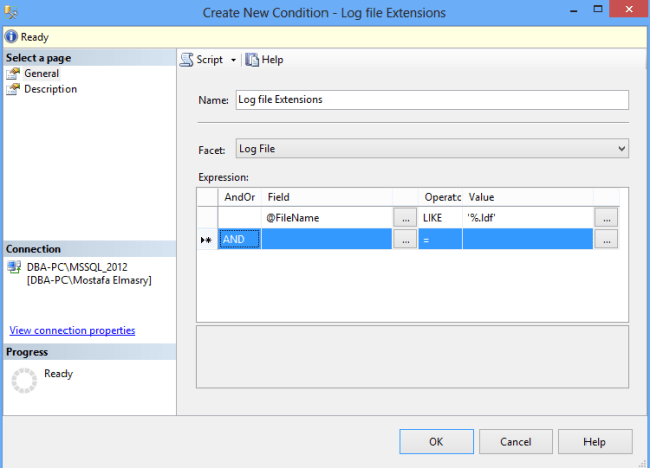Open the Script dropdown arrow

click(233, 60)
